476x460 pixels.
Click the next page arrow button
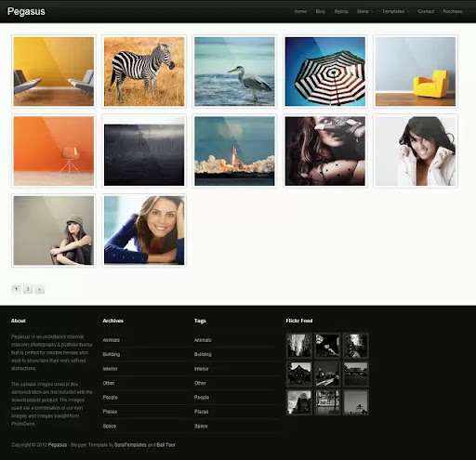pyautogui.click(x=39, y=289)
